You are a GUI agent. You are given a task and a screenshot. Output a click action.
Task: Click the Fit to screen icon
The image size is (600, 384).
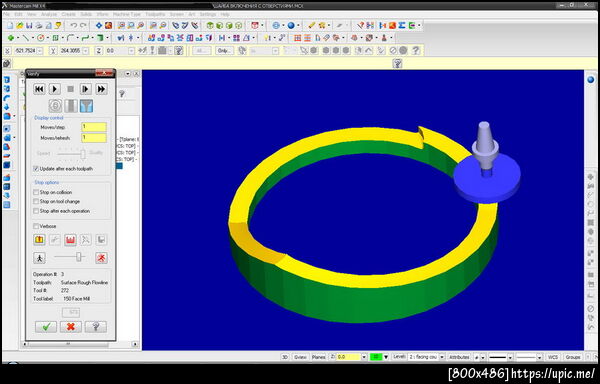[x=99, y=26]
